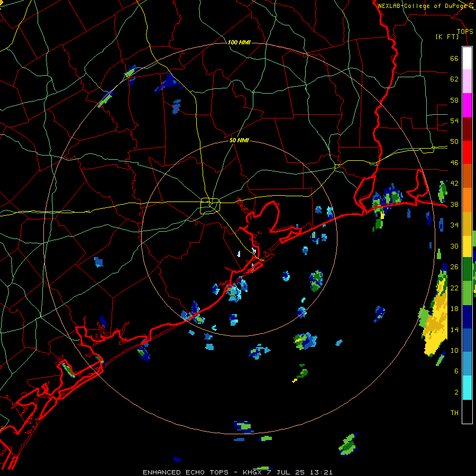Click the "22" legend value

(454, 288)
